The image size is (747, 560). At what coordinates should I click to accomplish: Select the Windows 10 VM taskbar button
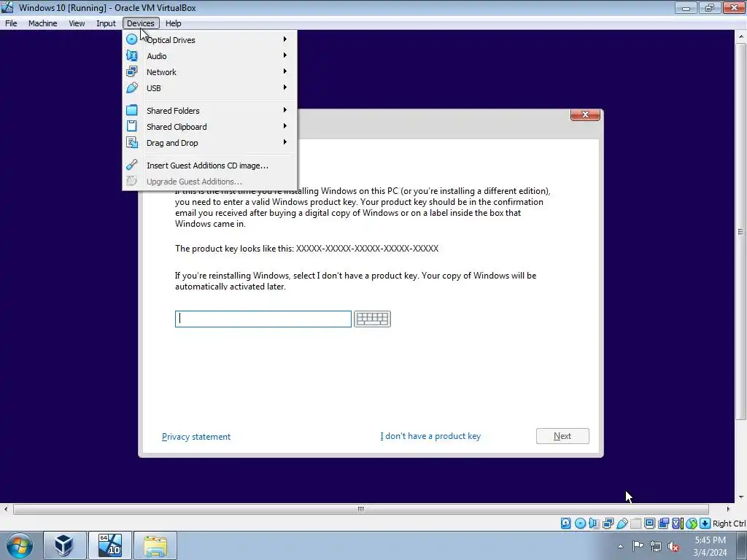110,545
